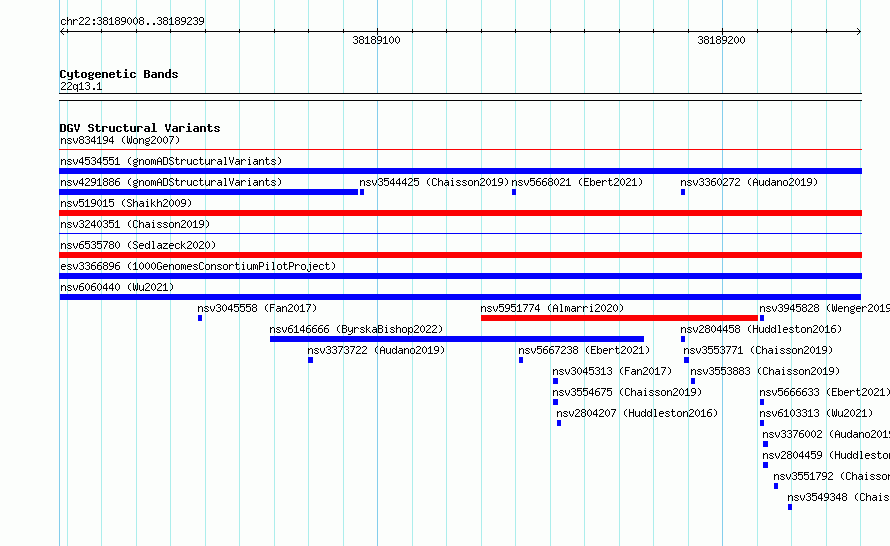Viewport: 890px width, 546px height.
Task: Select the nsv3553883 small blue marker
Action: pyautogui.click(x=693, y=381)
